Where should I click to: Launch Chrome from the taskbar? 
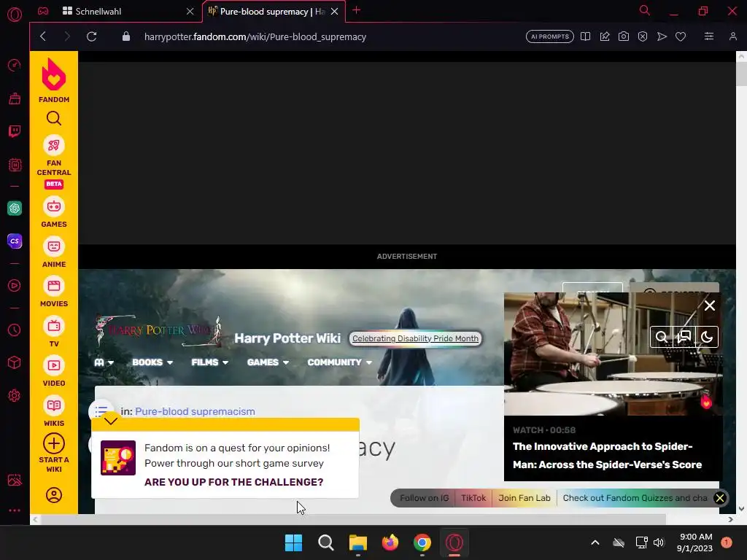422,542
